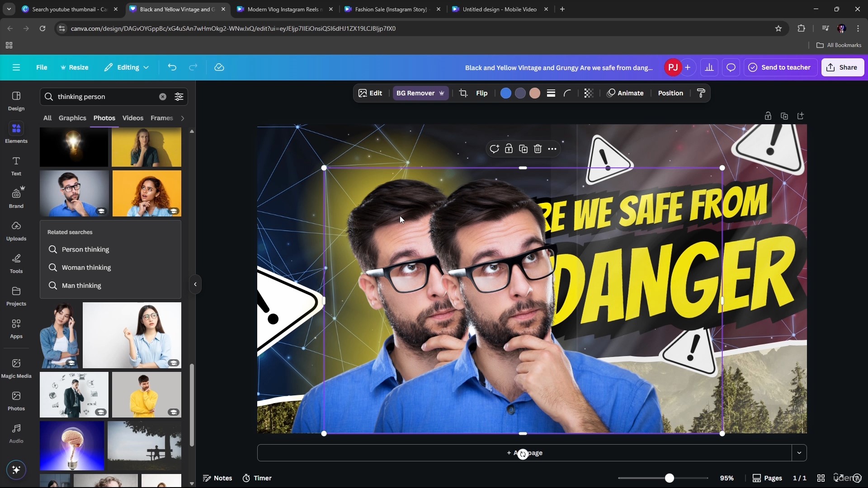Image resolution: width=868 pixels, height=488 pixels.
Task: Open the Audio panel
Action: [x=16, y=433]
